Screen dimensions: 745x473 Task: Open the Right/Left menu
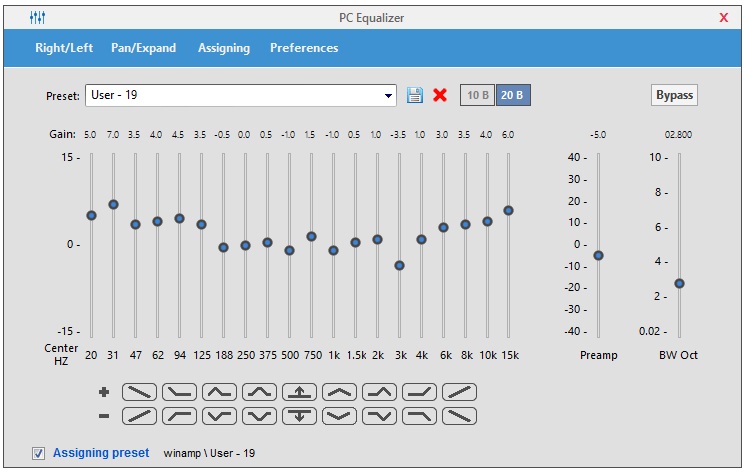pyautogui.click(x=62, y=48)
